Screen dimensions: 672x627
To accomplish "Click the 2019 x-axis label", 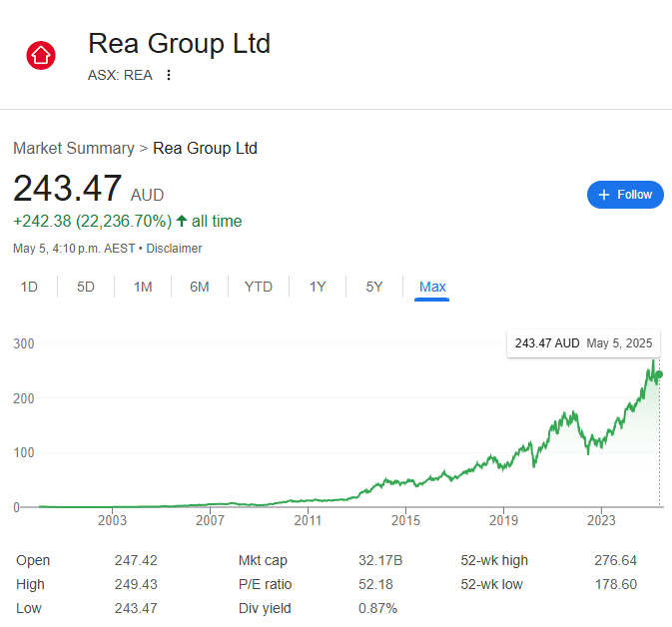I will (503, 520).
